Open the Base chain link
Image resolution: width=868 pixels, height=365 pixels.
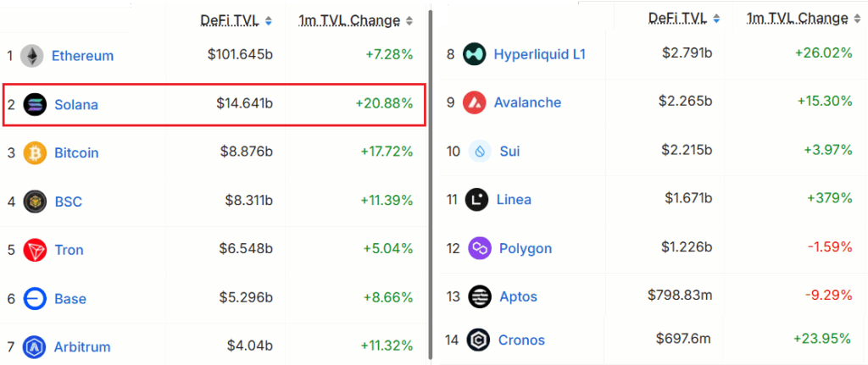tap(70, 298)
